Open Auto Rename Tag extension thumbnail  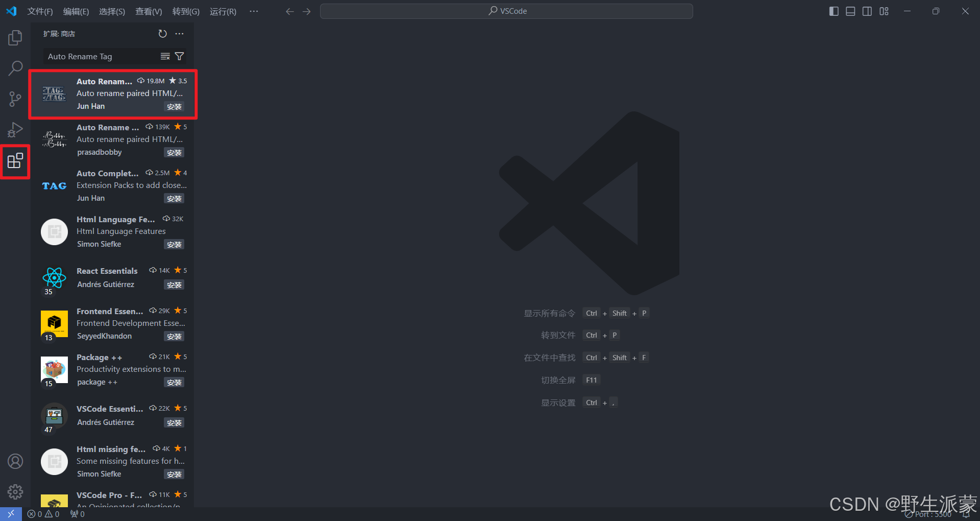coord(54,94)
